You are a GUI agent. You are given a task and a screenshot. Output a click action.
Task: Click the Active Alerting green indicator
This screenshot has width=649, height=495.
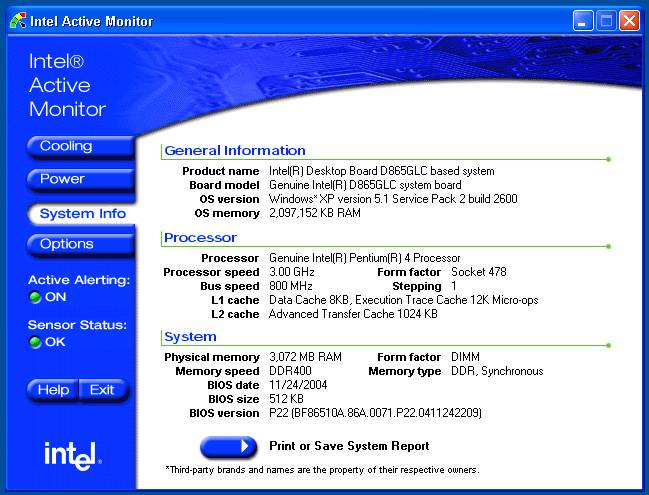click(35, 297)
